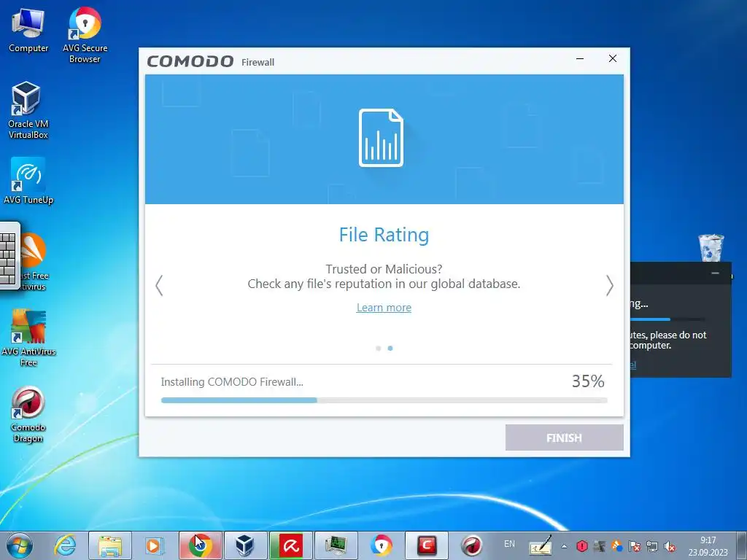Show hidden tray icons arrow
747x560 pixels.
tap(564, 546)
